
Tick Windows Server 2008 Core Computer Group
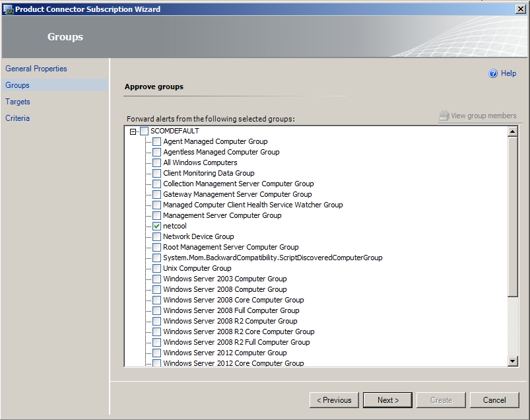click(x=156, y=300)
